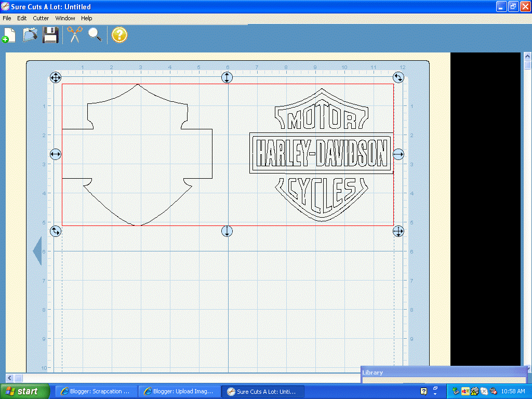532x399 pixels.
Task: Click the right-side horizontal resize handle
Action: point(398,154)
